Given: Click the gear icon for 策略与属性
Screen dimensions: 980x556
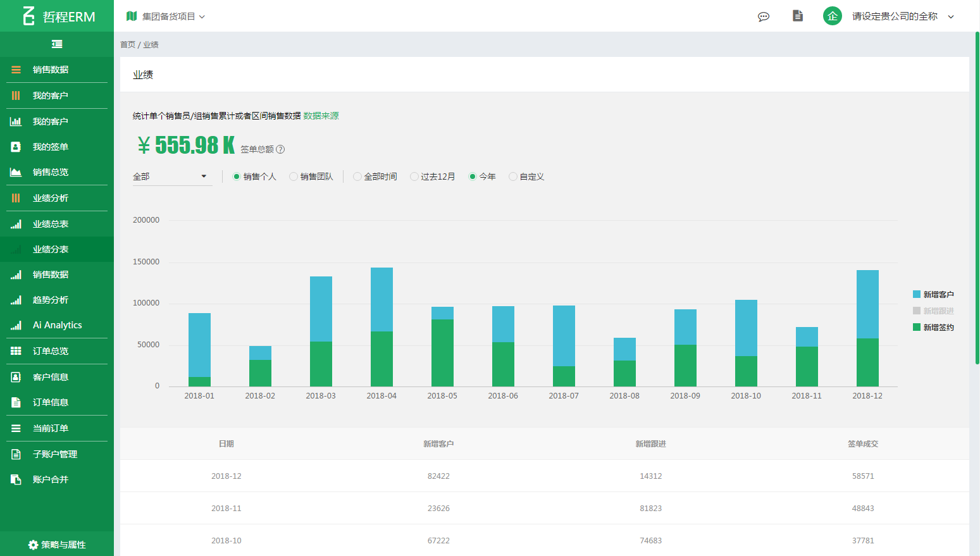Looking at the screenshot, I should (33, 545).
